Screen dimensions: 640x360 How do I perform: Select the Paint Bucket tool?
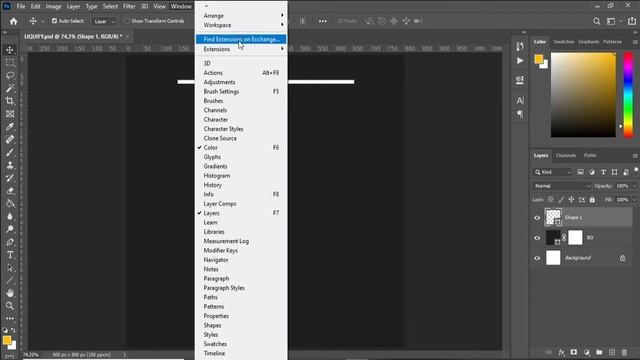(10, 203)
